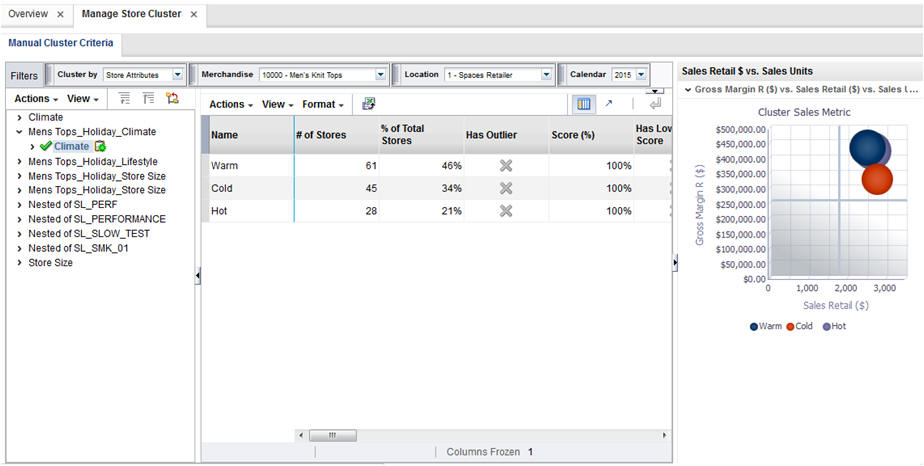Click the green checkmark beside Climate node
Viewport: 924px width, 466px height.
click(x=46, y=146)
